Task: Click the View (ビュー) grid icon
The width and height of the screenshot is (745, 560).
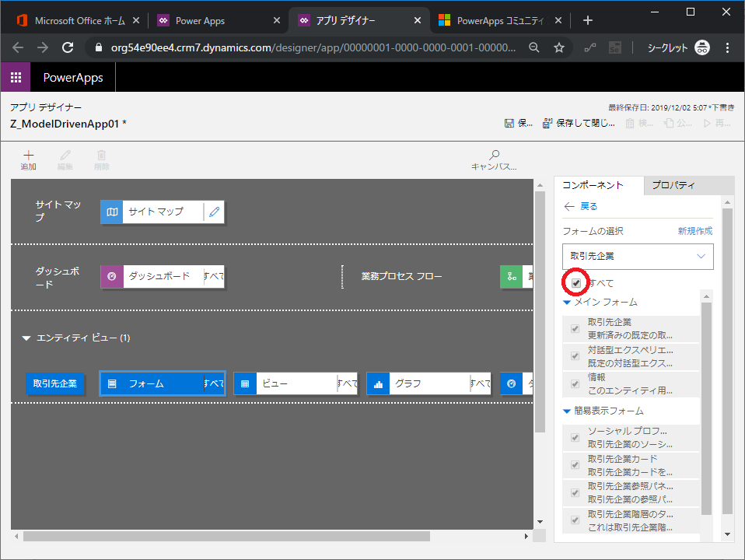Action: click(x=245, y=383)
